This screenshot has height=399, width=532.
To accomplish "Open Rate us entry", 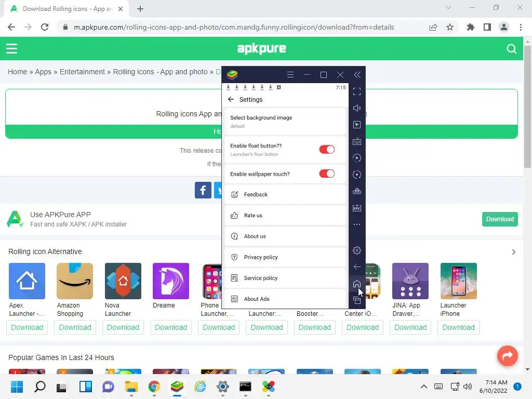I will 285,216.
